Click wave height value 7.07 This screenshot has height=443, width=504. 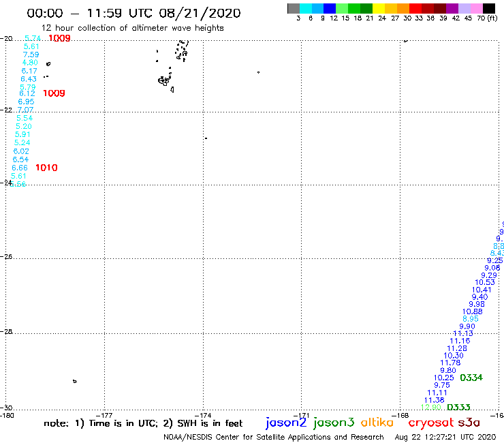click(x=25, y=110)
